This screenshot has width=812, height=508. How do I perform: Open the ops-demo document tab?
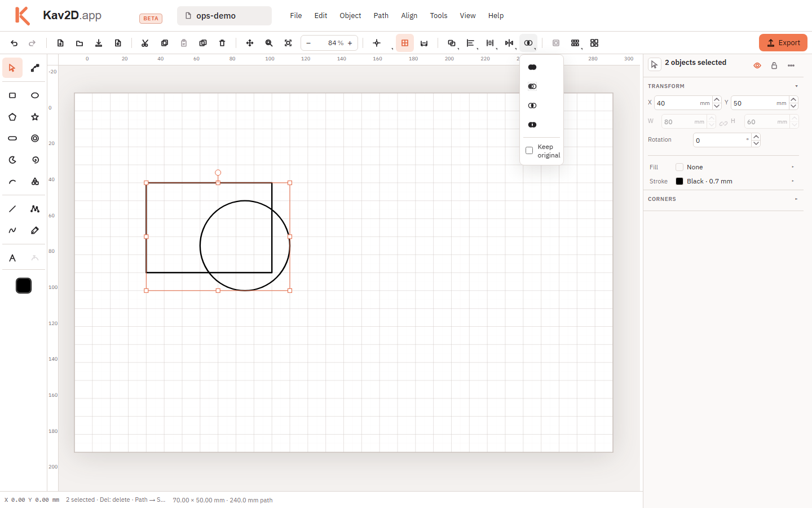point(224,16)
